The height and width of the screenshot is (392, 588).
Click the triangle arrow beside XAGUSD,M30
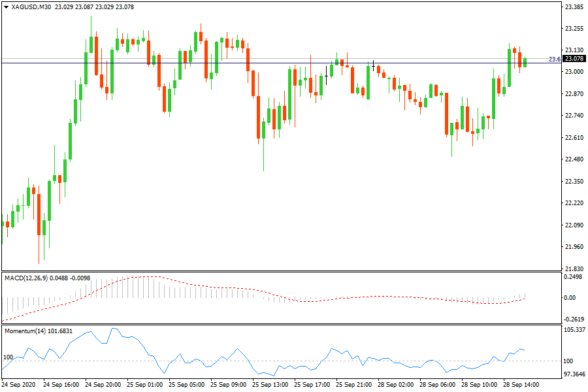pyautogui.click(x=6, y=7)
